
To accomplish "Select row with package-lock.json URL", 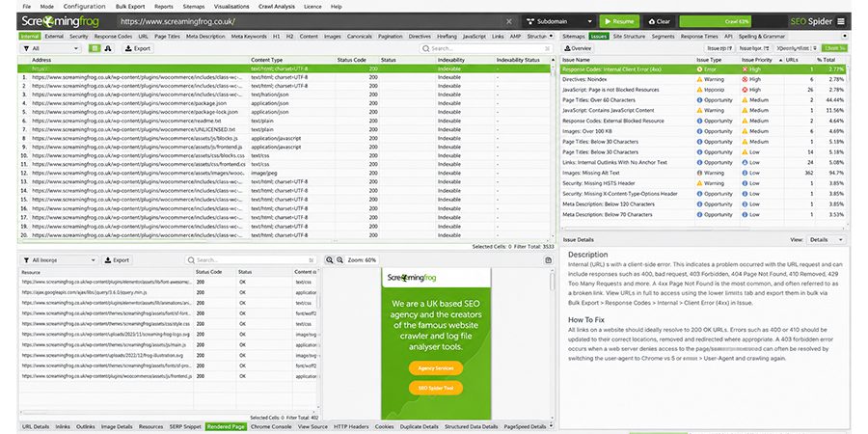I will coord(285,112).
